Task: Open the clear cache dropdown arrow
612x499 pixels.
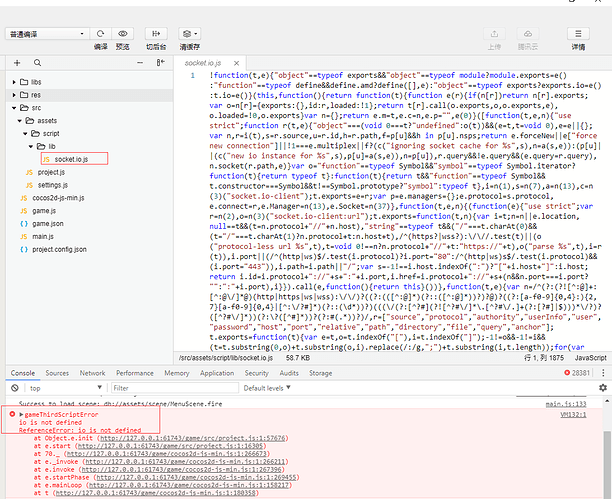Action: point(196,34)
